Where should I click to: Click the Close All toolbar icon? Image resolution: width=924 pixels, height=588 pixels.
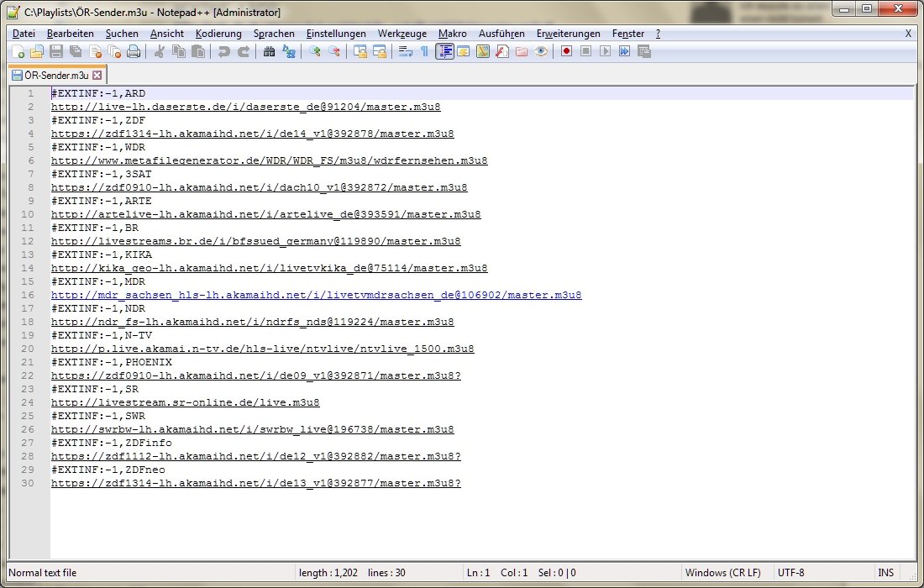click(115, 52)
